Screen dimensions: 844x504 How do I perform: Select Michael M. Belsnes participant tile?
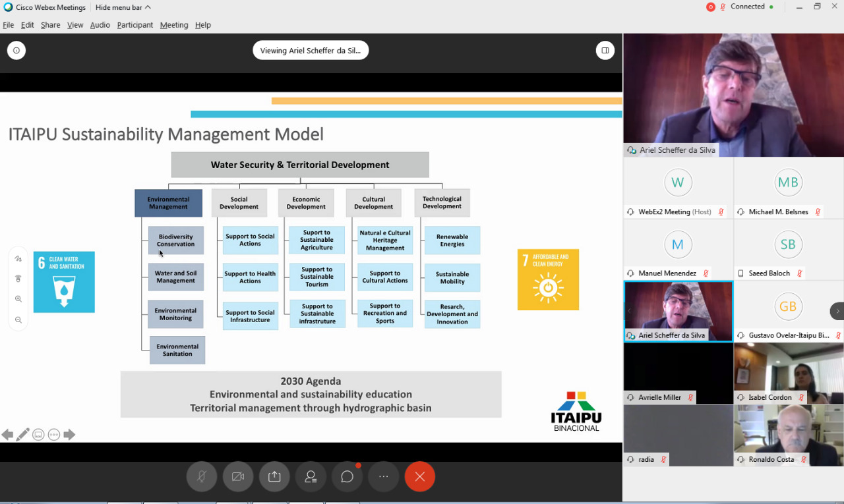tap(788, 188)
